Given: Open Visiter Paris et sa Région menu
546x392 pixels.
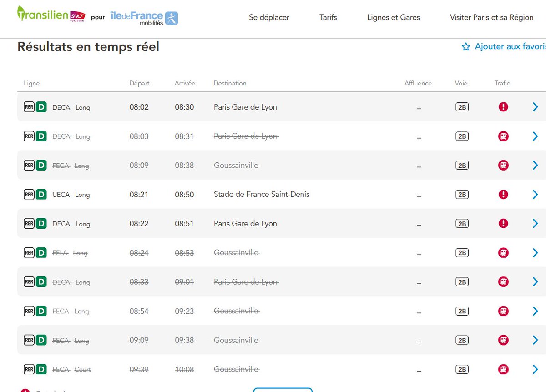Looking at the screenshot, I should 492,17.
